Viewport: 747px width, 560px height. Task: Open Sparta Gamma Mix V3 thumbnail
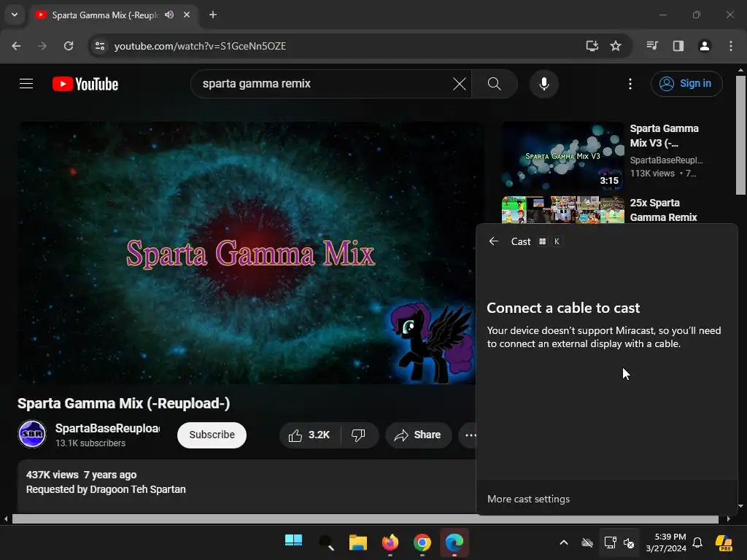click(x=562, y=156)
